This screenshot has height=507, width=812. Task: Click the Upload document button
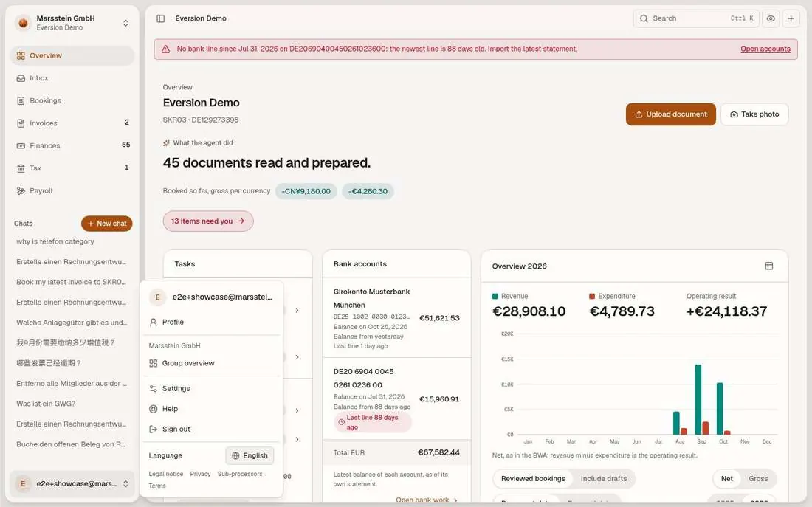coord(670,114)
